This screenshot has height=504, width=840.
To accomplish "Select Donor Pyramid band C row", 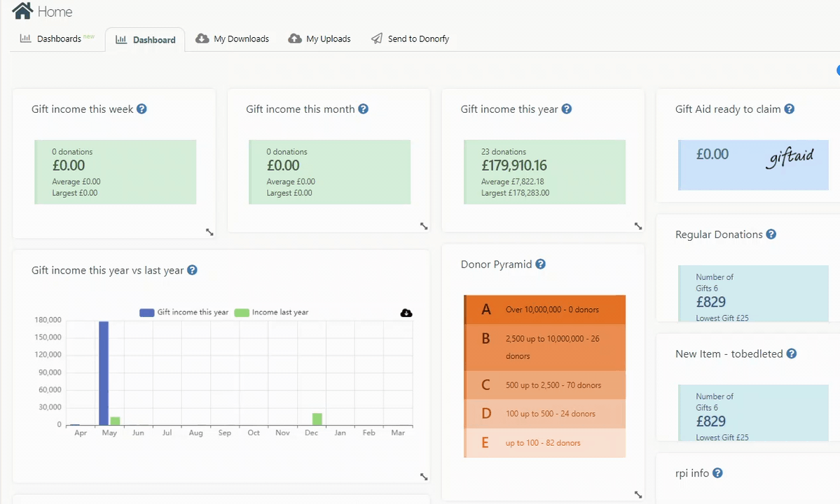I will pyautogui.click(x=545, y=385).
